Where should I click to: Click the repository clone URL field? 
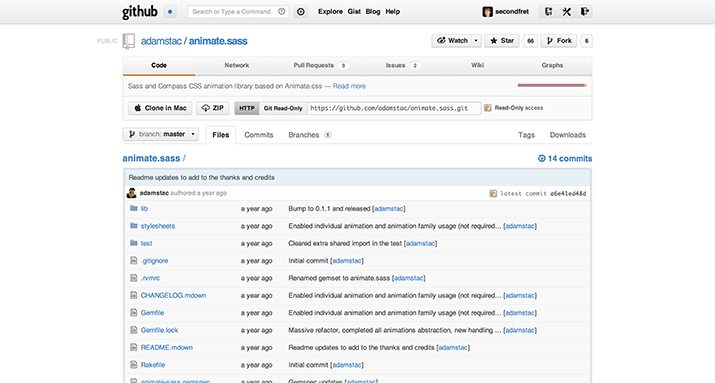click(394, 108)
